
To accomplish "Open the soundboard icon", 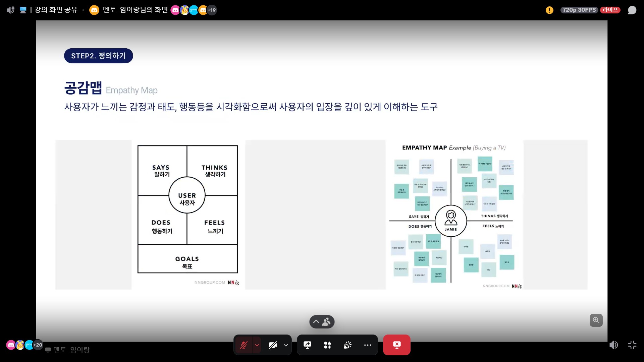I will tap(347, 345).
